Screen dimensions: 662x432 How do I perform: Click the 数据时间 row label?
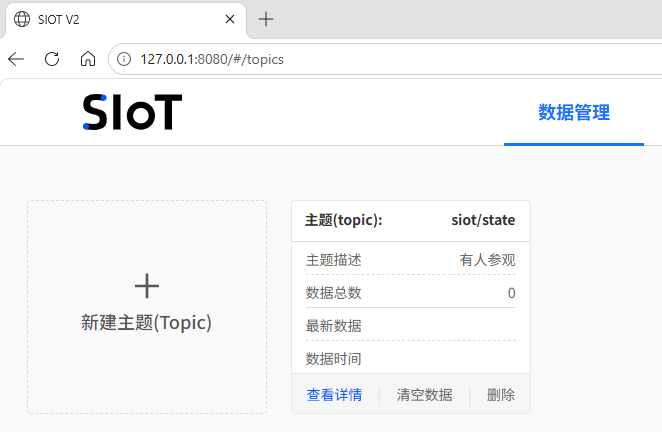(334, 359)
